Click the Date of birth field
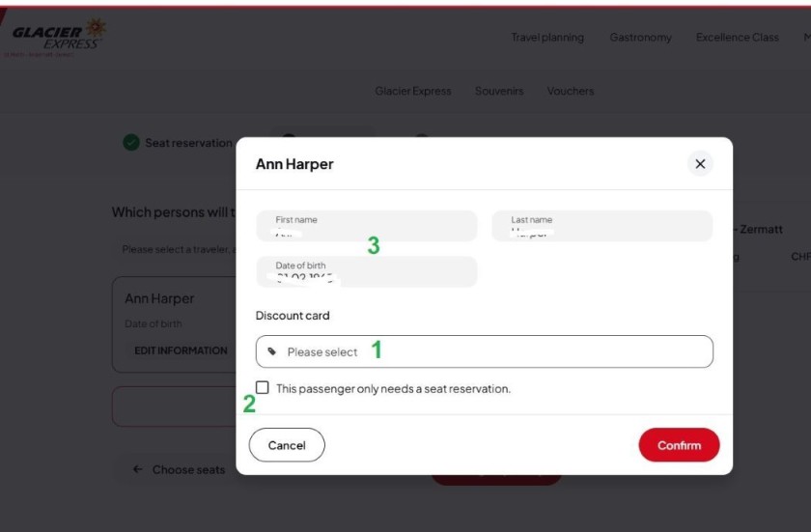The image size is (811, 532). coord(366,271)
